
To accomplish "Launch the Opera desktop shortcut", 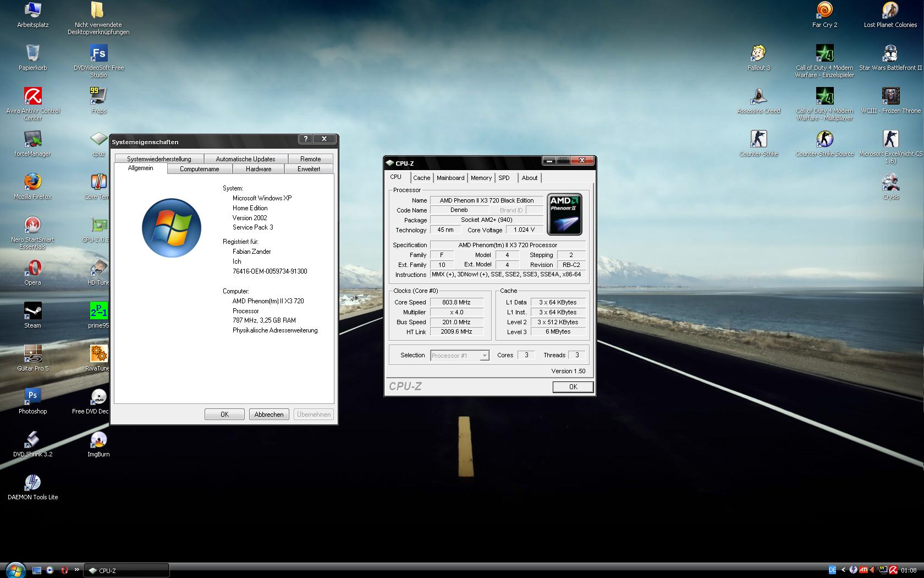I will point(33,272).
